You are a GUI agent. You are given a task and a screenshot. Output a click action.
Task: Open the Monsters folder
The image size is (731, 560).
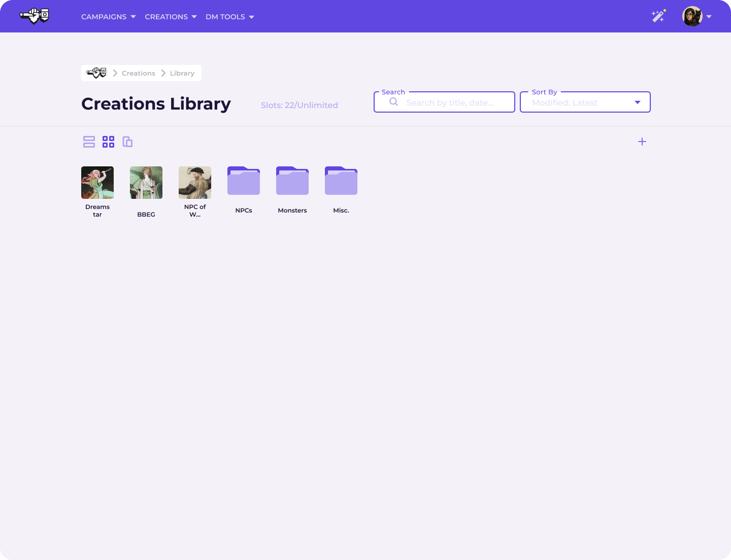(x=292, y=181)
